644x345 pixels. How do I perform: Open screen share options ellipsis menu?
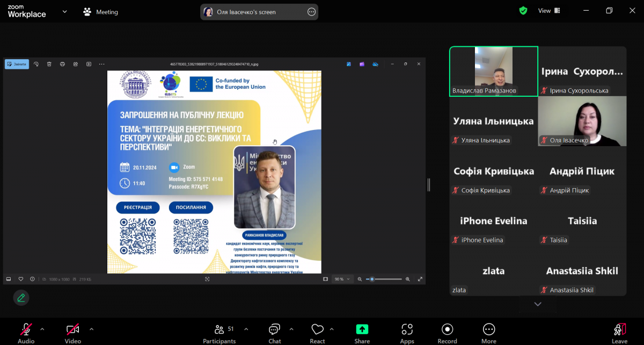pos(311,12)
